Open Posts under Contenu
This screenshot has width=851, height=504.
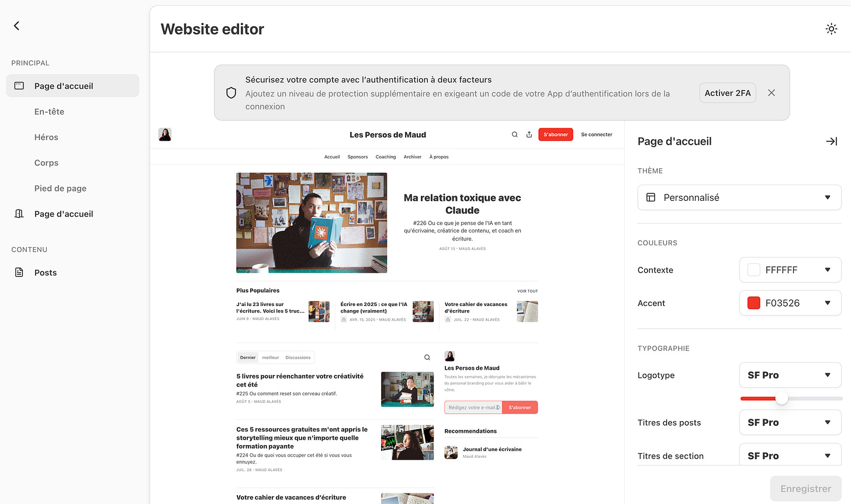pyautogui.click(x=46, y=273)
